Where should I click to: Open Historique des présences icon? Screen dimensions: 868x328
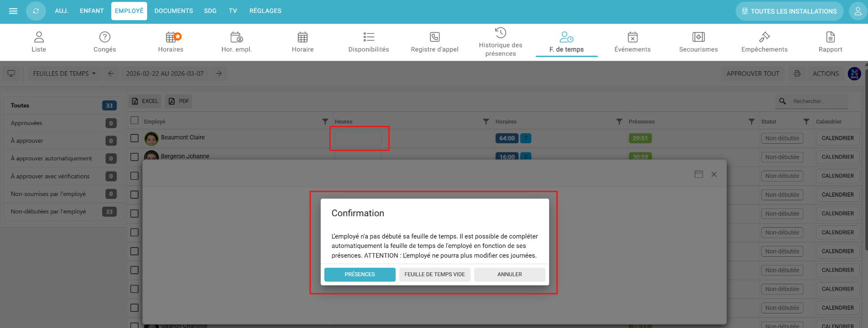pos(500,33)
